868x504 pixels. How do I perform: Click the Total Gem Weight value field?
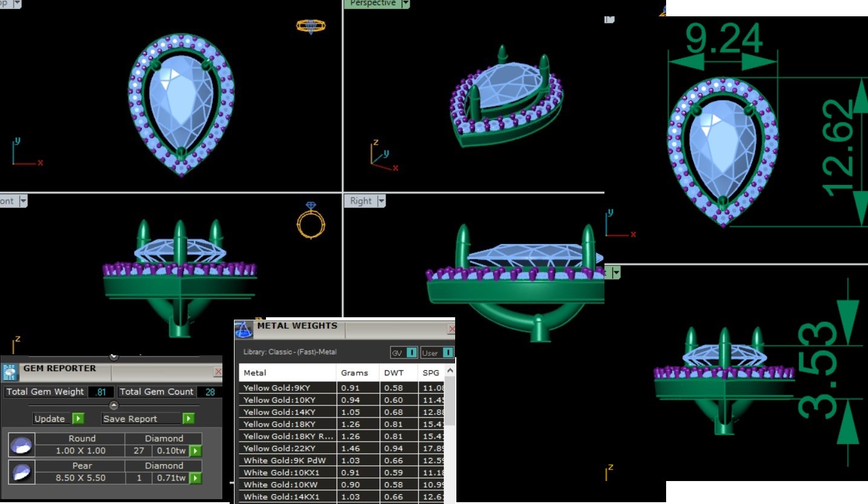101,392
